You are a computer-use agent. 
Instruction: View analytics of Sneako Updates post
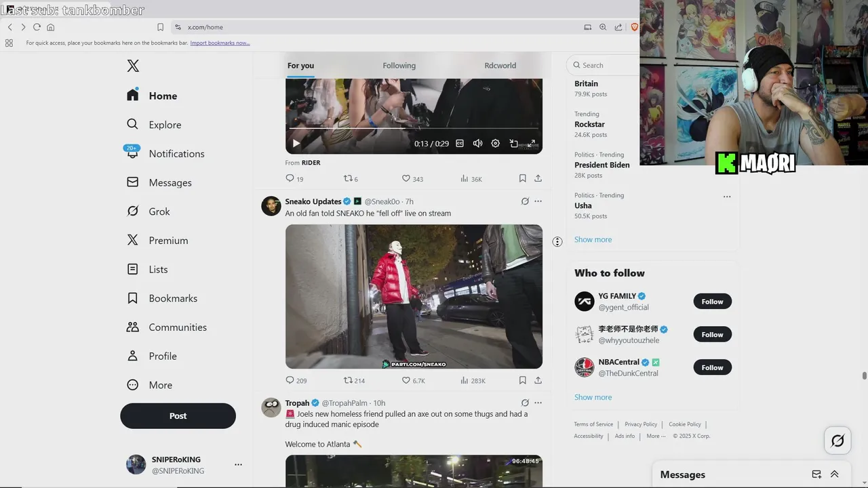click(x=473, y=380)
